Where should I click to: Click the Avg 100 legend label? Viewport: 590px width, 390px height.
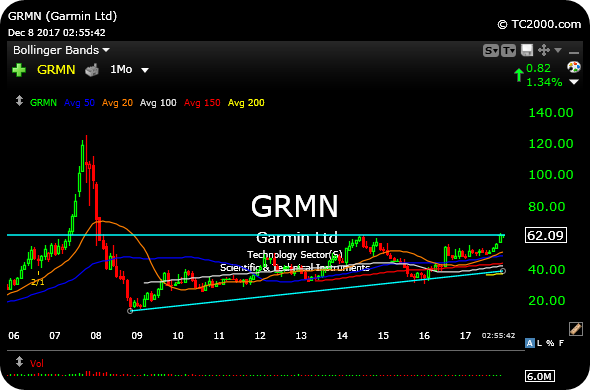pos(158,103)
